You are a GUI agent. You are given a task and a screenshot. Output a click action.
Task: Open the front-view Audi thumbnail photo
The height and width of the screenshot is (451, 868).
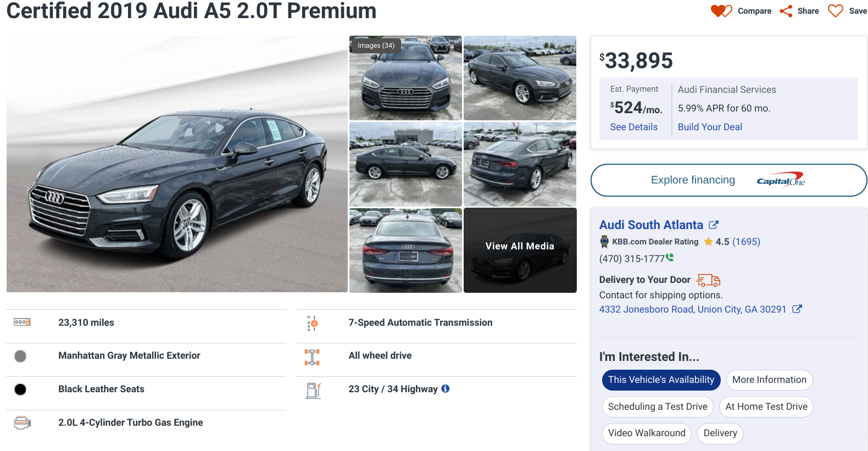[405, 78]
